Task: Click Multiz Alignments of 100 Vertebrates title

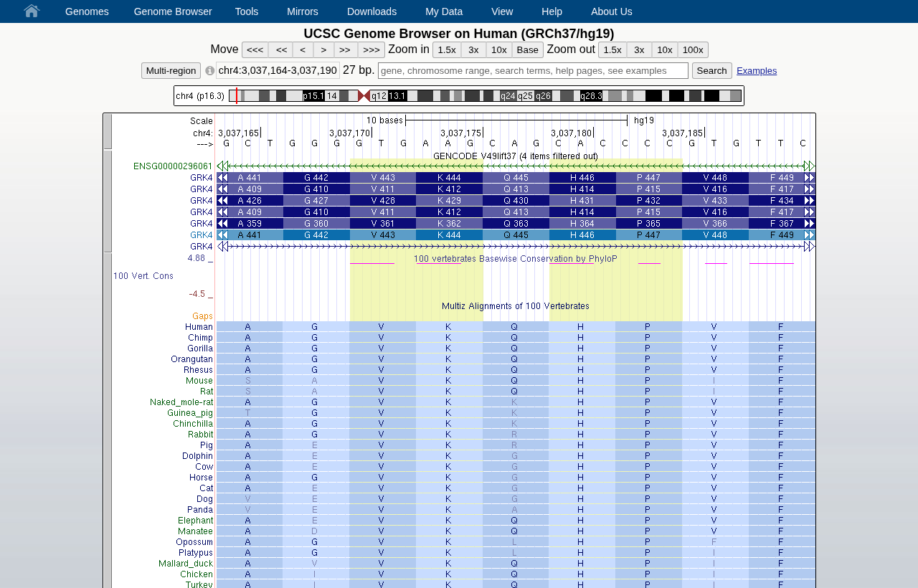Action: [516, 306]
